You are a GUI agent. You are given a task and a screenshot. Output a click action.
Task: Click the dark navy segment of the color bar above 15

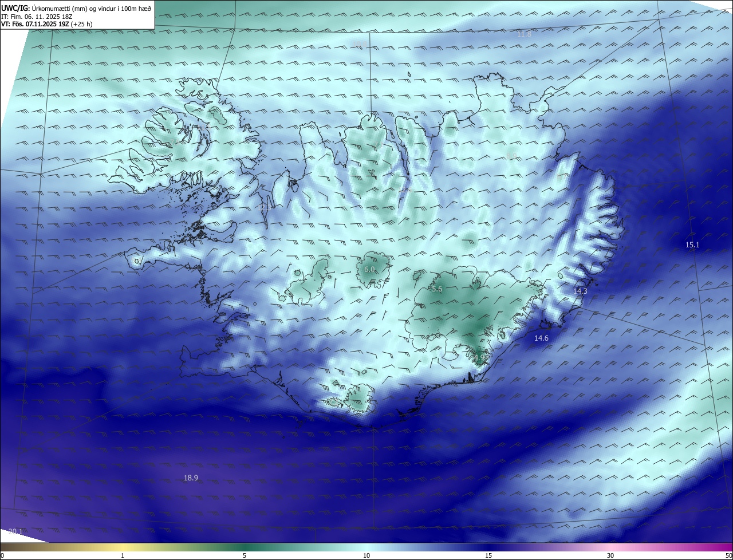pyautogui.click(x=488, y=547)
